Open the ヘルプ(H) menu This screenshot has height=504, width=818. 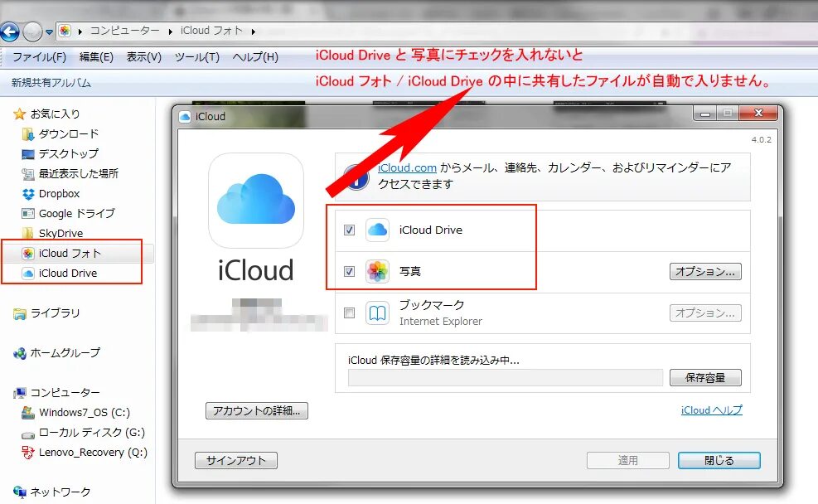pos(255,57)
